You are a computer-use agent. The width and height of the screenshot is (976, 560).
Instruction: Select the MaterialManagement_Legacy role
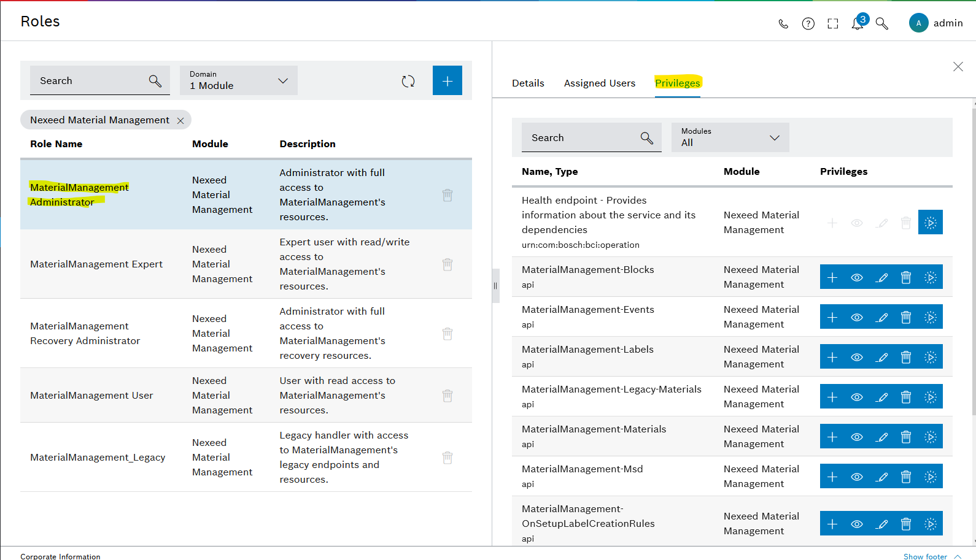246,458
